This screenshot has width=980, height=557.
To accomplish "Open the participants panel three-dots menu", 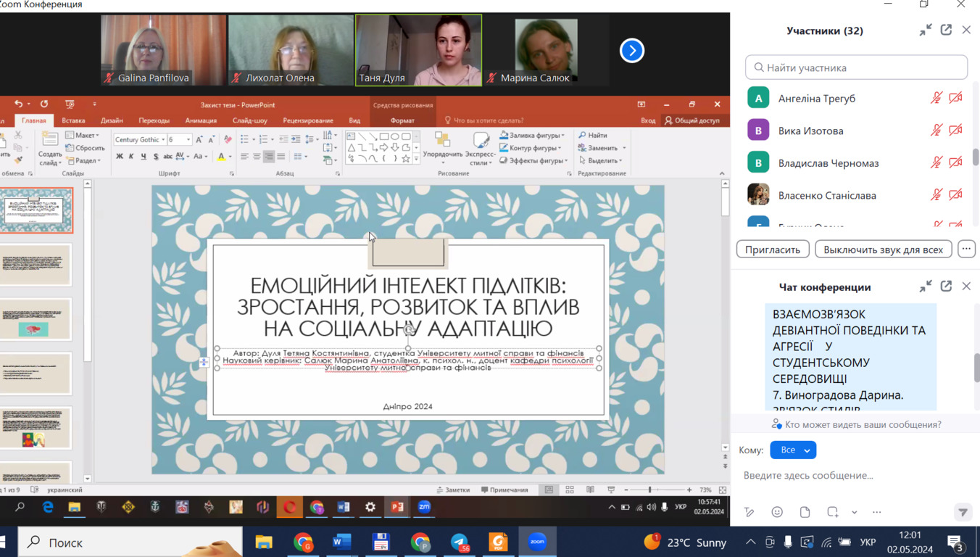I will pos(966,249).
